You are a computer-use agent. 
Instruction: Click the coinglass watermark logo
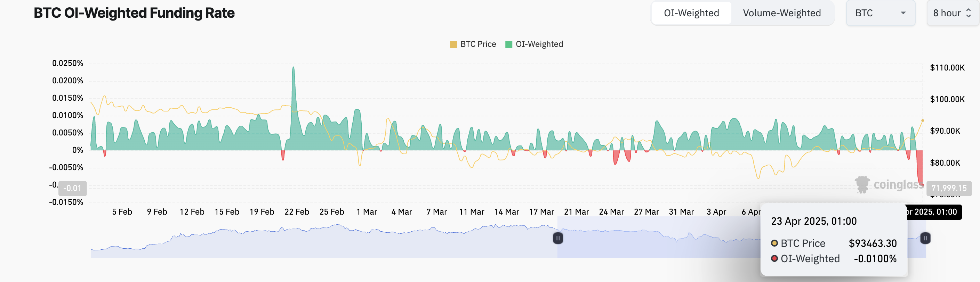point(862,184)
